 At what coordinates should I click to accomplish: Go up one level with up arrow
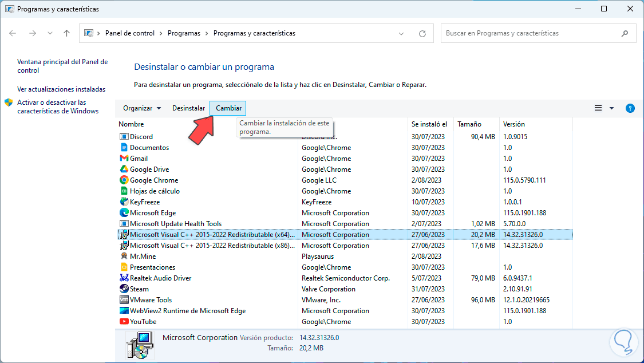[66, 33]
